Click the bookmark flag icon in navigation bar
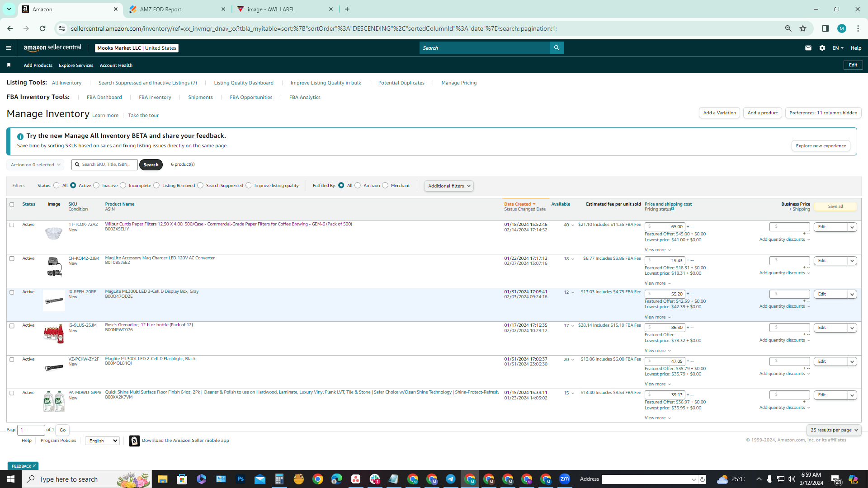 point(9,65)
